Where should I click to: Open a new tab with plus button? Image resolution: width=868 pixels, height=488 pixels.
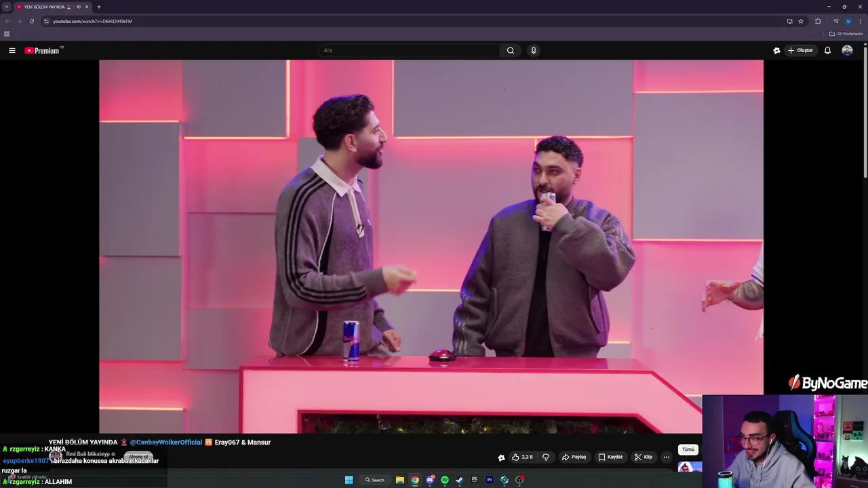(99, 7)
